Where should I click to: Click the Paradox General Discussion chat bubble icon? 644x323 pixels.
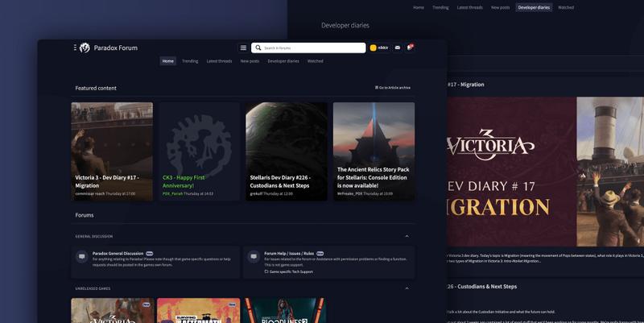click(x=81, y=257)
